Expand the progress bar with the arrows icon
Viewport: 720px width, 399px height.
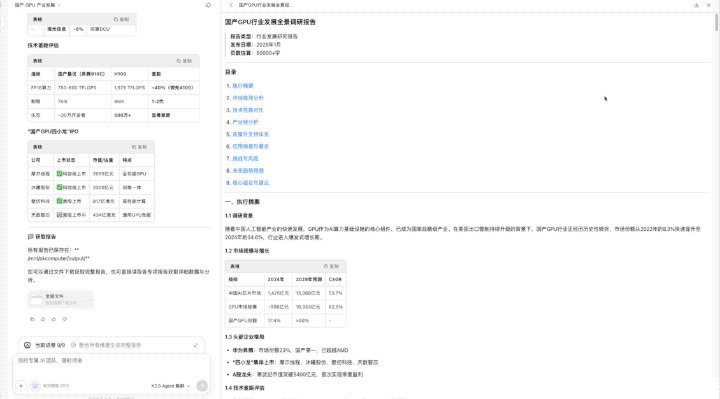(x=196, y=345)
